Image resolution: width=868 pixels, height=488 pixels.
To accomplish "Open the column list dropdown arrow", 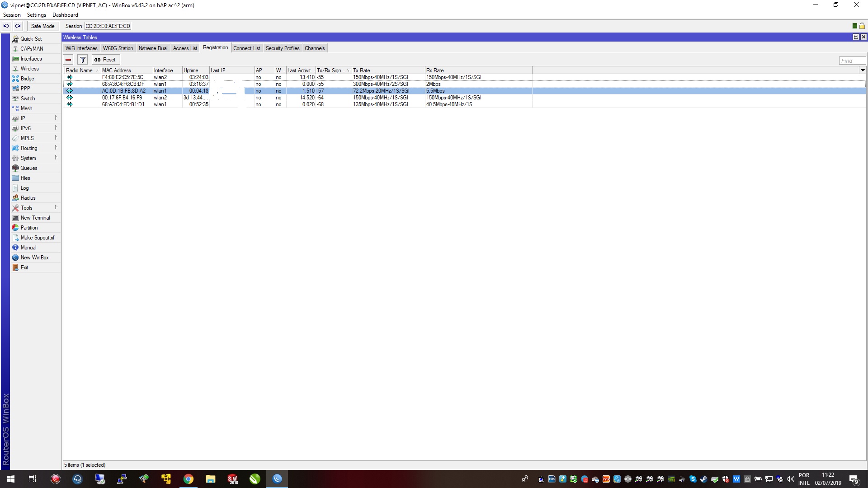I will click(x=863, y=70).
